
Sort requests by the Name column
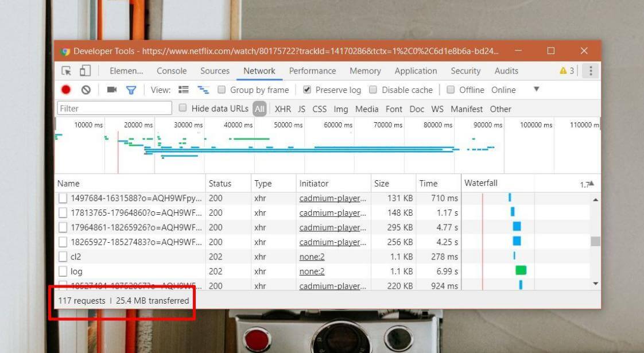point(130,183)
